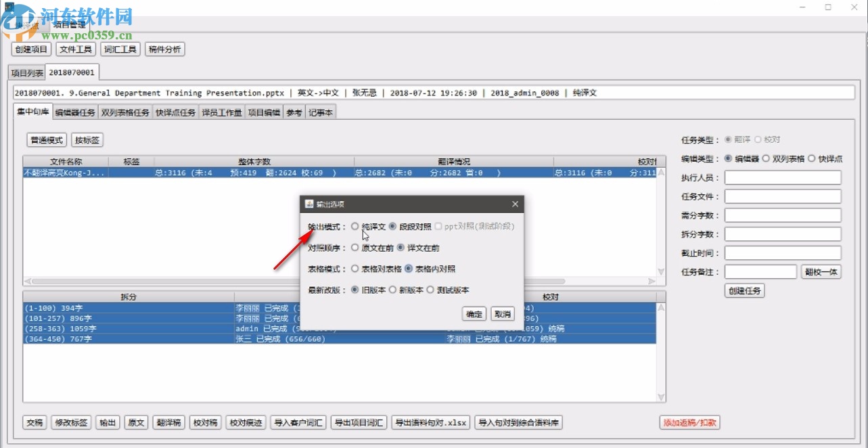Open the 词汇工具 tool
Image resolution: width=868 pixels, height=448 pixels.
pos(120,49)
